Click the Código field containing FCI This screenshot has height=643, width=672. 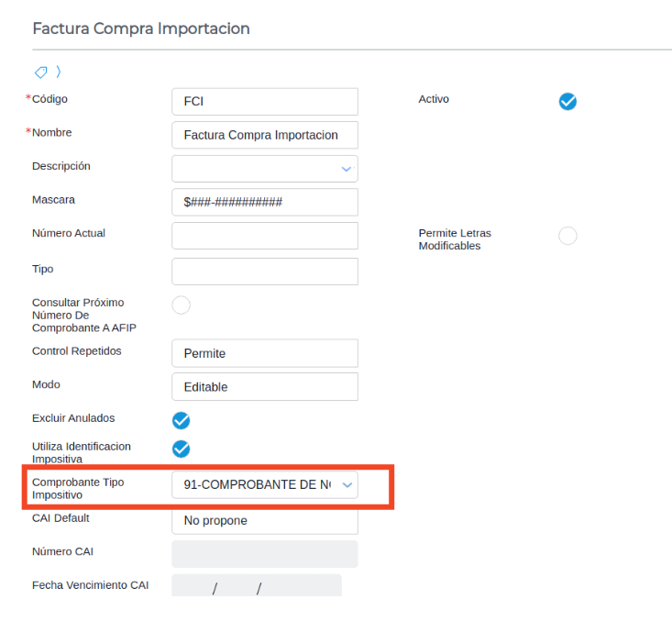(264, 101)
